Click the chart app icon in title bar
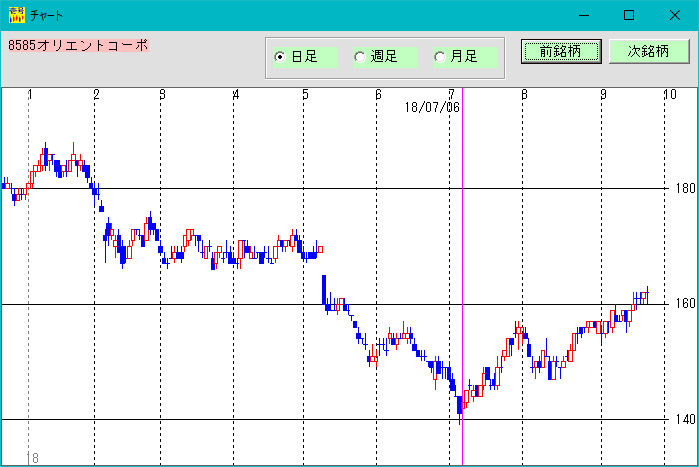 tap(16, 15)
